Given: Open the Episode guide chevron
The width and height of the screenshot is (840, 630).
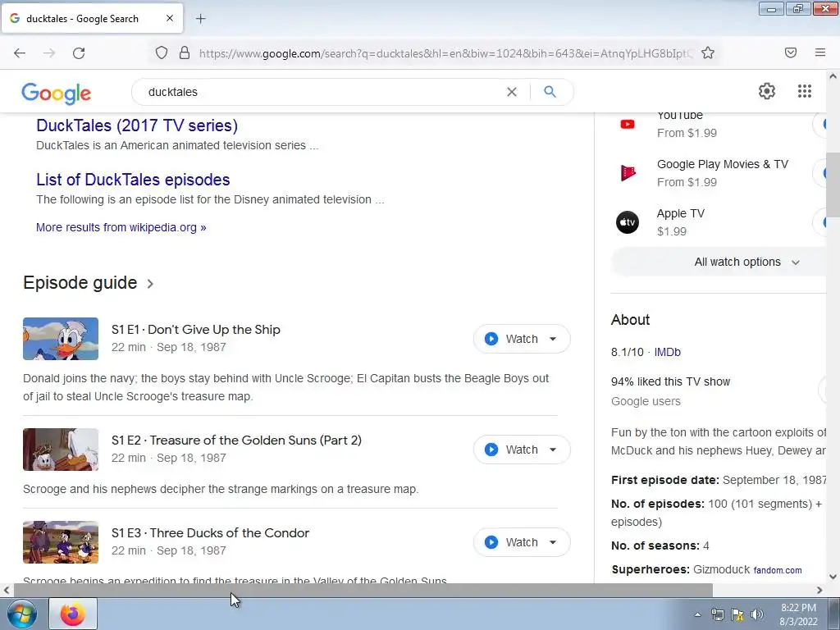Looking at the screenshot, I should [151, 284].
